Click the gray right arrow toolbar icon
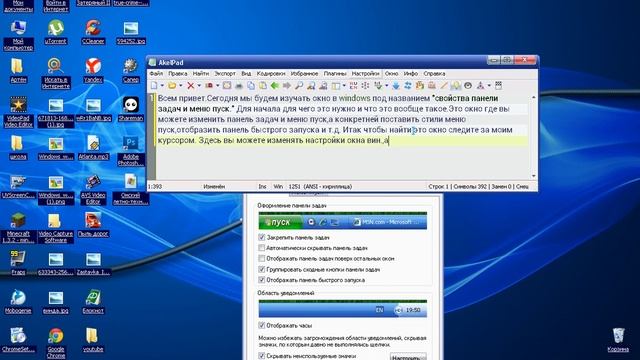Viewport: 640px width, 360px height. click(x=287, y=86)
